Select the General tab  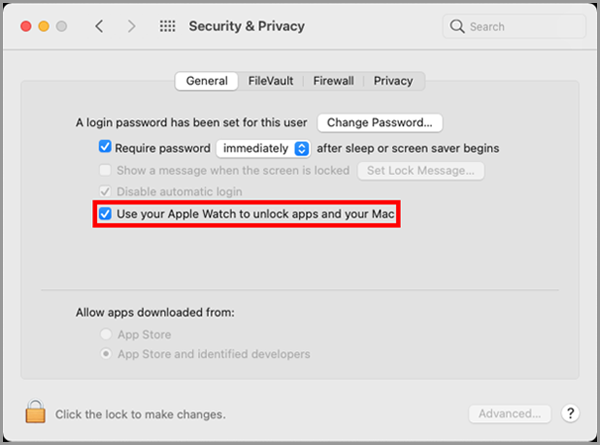click(x=207, y=81)
